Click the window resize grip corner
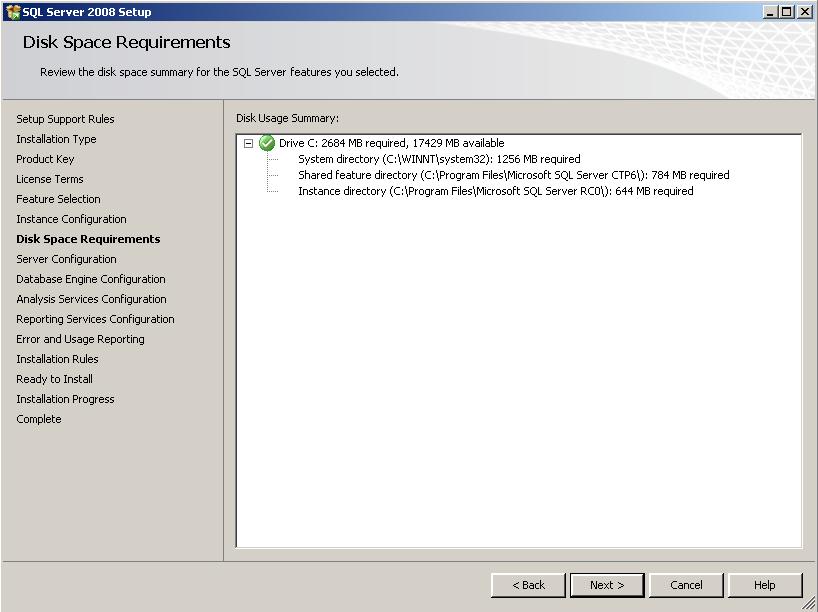818x612 pixels. coord(809,604)
